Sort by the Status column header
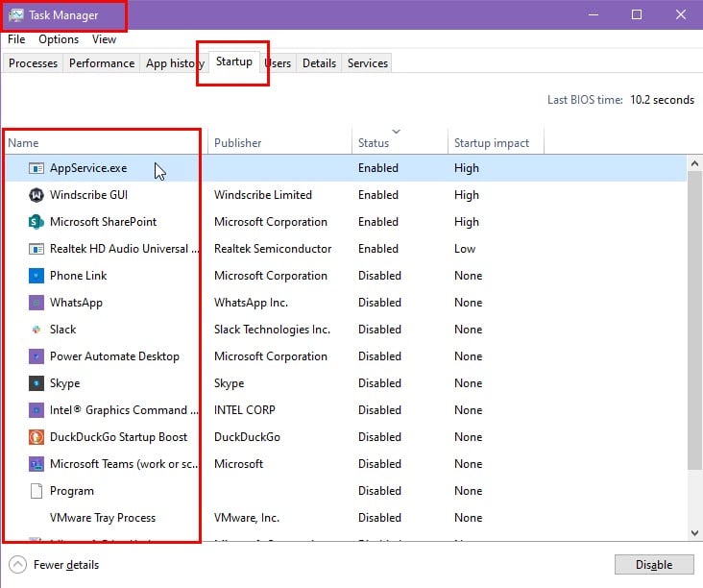 [x=374, y=143]
